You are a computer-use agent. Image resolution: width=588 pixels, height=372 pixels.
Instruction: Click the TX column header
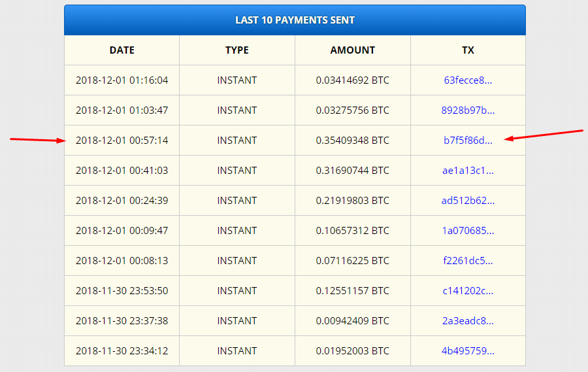468,50
